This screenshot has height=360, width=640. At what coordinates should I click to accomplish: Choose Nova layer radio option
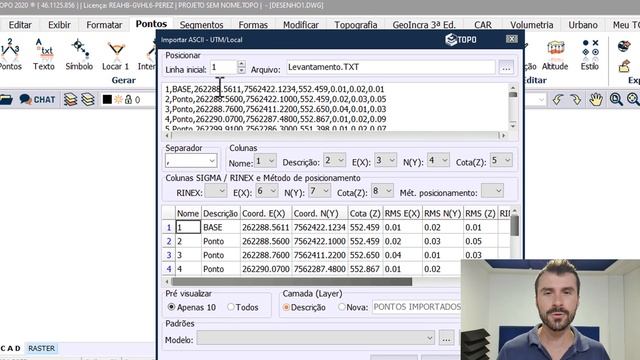(x=342, y=307)
